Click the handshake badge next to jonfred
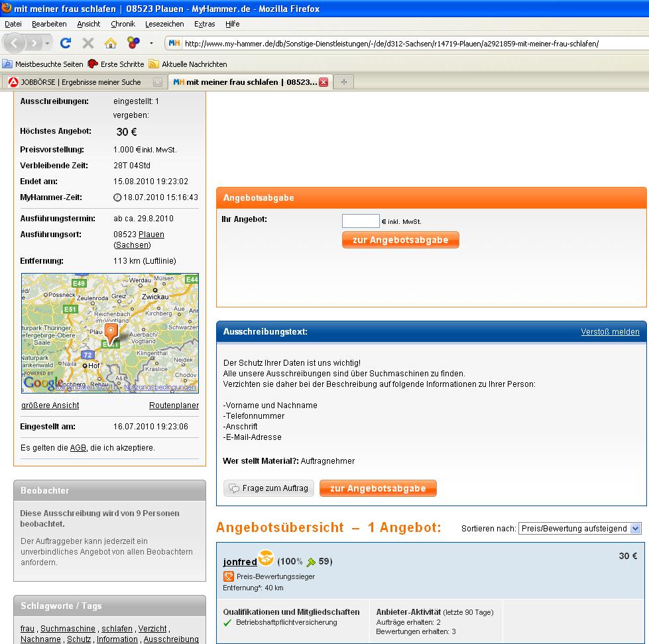 coord(266,558)
